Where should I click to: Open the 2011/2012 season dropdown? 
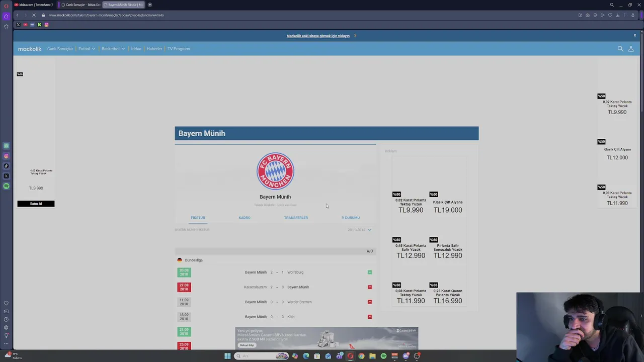[x=359, y=230]
